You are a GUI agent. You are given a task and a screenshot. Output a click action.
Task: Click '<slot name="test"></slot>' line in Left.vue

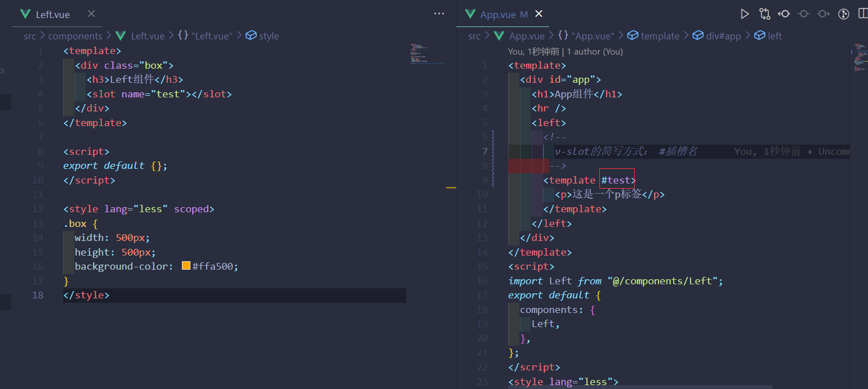coord(159,94)
